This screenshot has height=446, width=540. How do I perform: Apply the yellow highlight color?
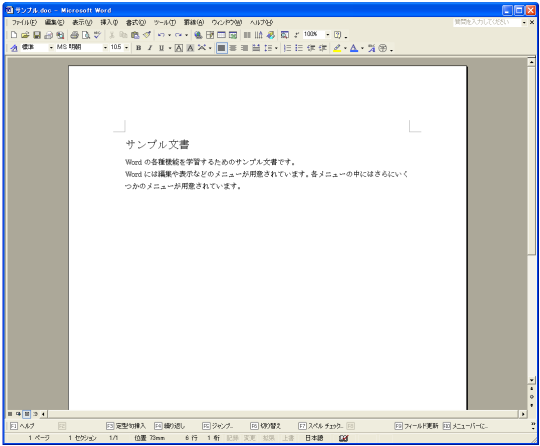(x=337, y=48)
